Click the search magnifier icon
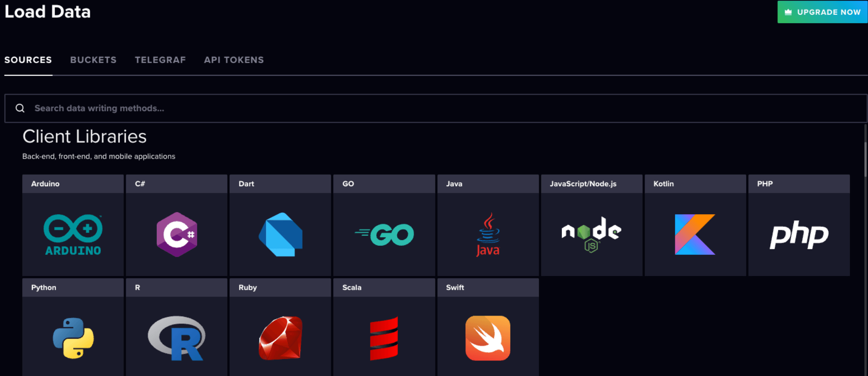Screen dimensions: 868x376 coord(20,108)
